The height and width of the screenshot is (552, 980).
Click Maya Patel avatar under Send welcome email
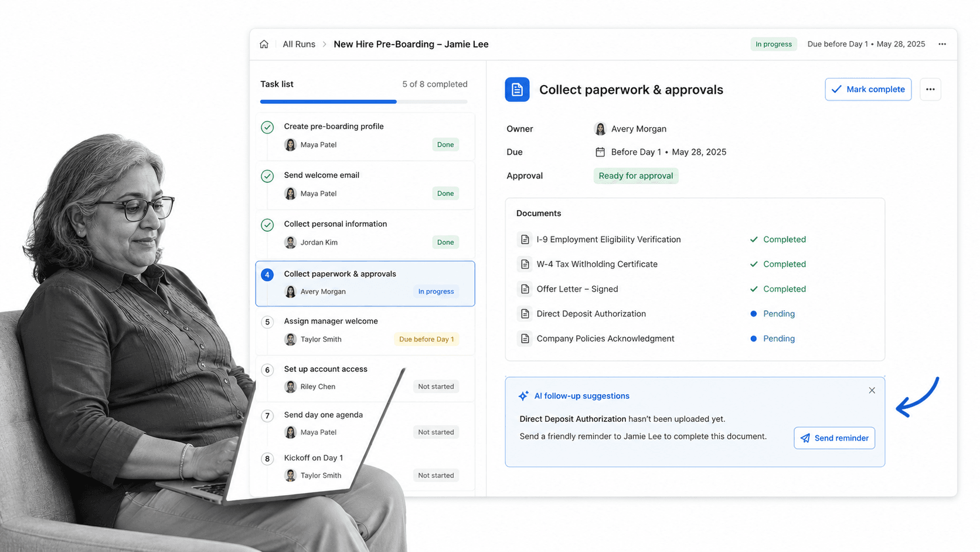click(x=290, y=194)
